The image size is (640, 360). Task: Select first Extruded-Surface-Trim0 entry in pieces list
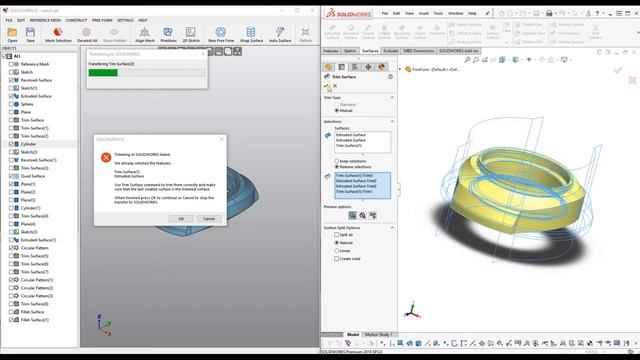coord(356,181)
